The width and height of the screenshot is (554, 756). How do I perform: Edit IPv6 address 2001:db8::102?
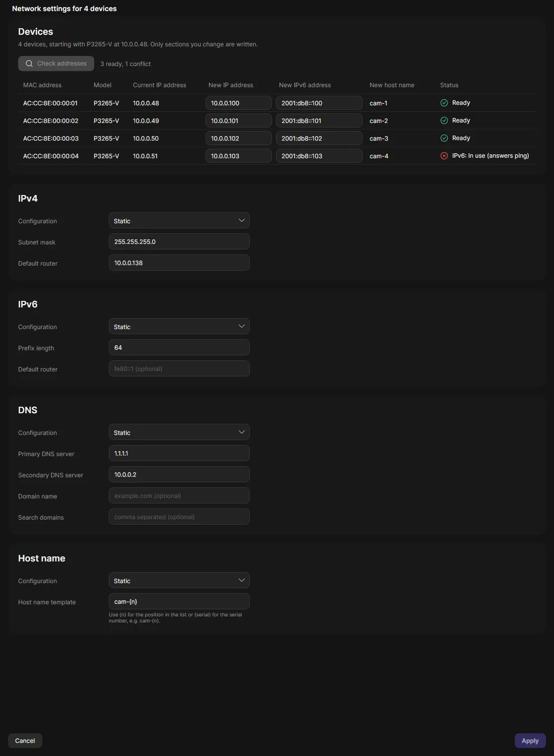point(319,138)
